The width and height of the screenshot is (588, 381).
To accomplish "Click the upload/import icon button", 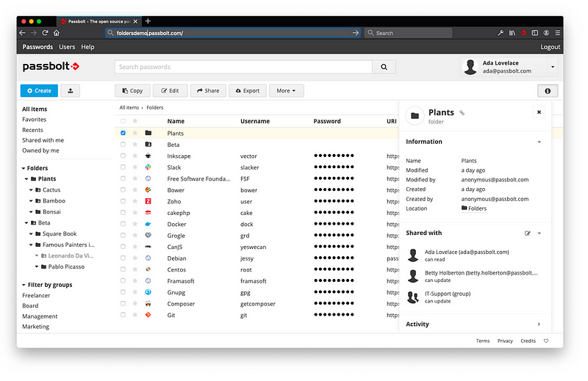I will pyautogui.click(x=71, y=90).
